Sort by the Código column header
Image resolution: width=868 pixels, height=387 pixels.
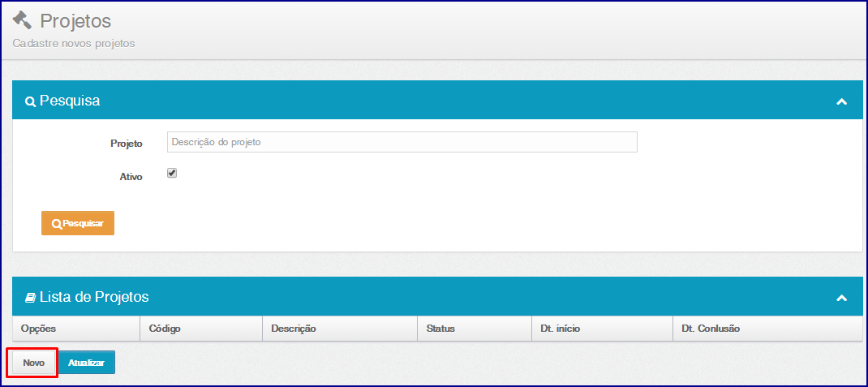point(201,329)
